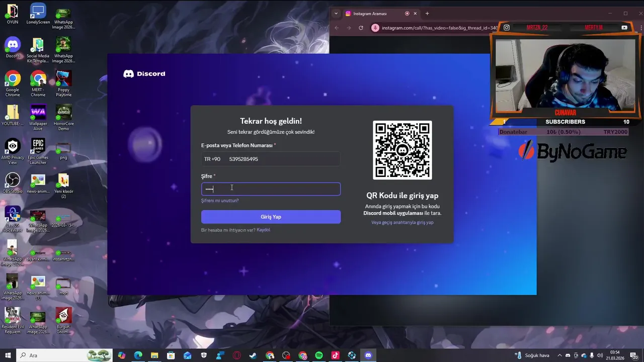
Task: Click the site info icon in address bar
Action: (x=375, y=28)
